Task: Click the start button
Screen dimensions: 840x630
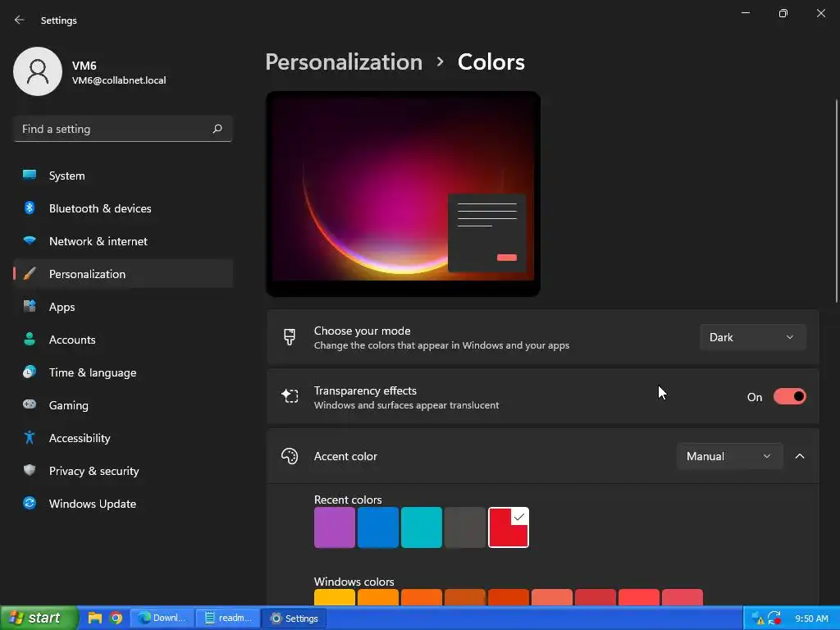Action: pos(39,618)
